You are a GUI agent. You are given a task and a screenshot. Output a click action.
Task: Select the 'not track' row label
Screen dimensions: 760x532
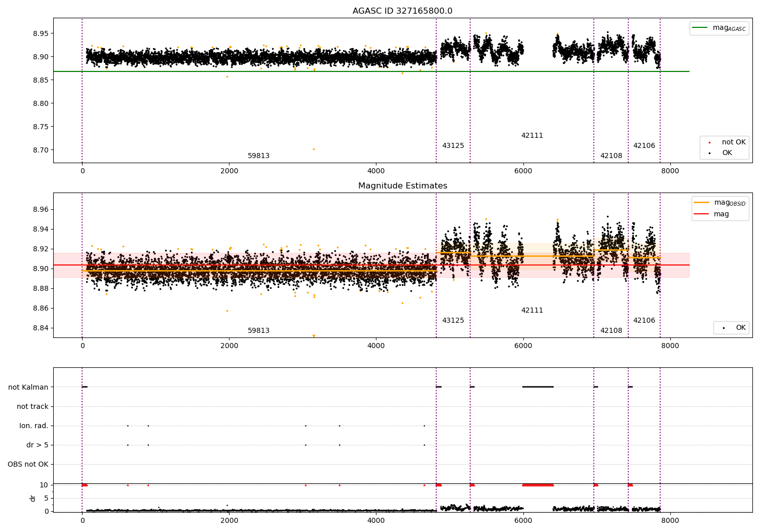[x=32, y=406]
